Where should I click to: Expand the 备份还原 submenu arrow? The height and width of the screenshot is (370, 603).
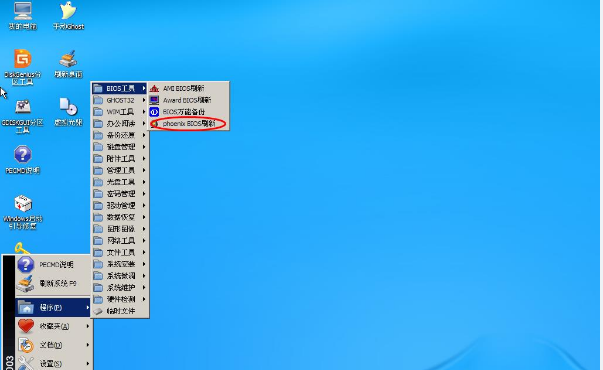[144, 135]
